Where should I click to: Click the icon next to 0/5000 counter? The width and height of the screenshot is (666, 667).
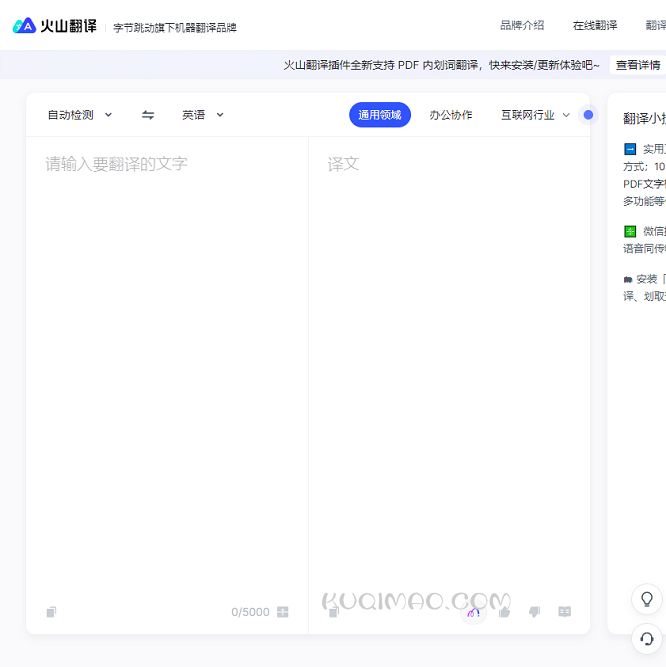282,612
